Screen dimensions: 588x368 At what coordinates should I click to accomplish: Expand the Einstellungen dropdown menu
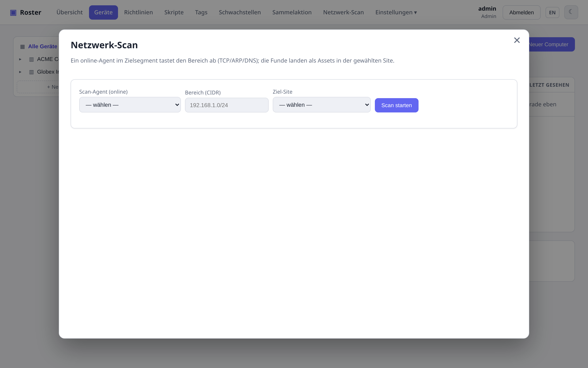396,12
